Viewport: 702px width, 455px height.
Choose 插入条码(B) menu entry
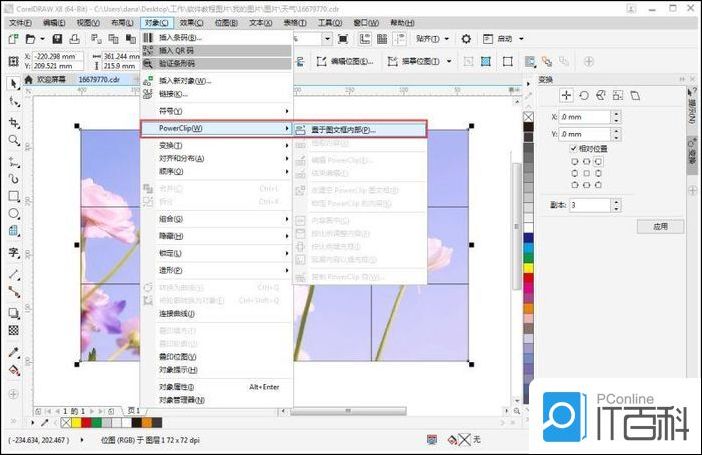tap(217, 38)
